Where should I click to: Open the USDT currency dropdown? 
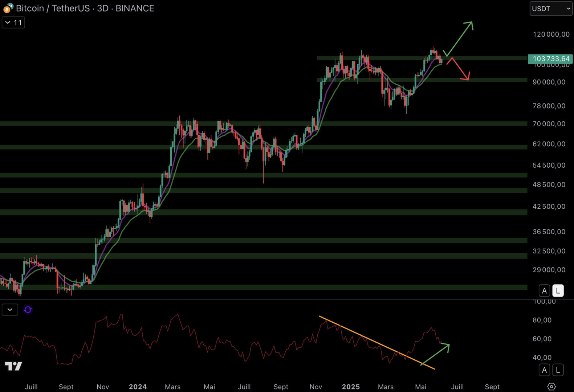click(551, 9)
